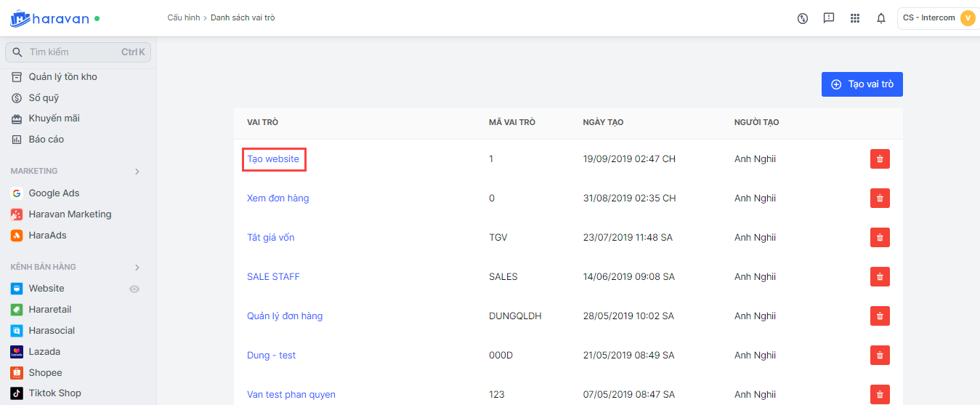Focus the Tìm kiếm search box

point(78,52)
